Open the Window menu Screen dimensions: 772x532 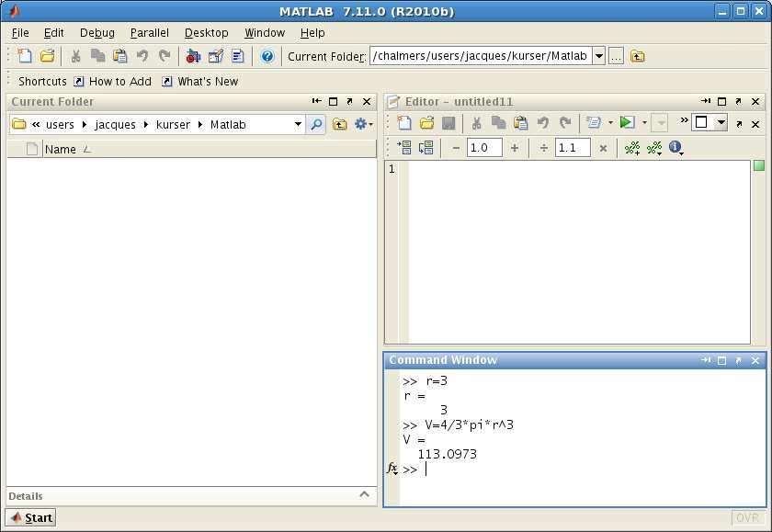(265, 33)
